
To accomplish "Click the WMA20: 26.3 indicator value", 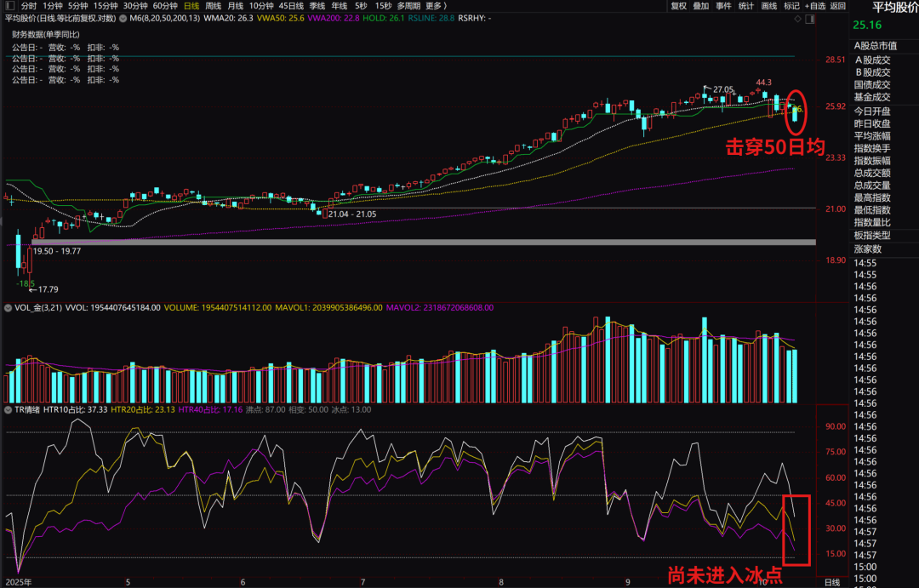I will pyautogui.click(x=229, y=19).
